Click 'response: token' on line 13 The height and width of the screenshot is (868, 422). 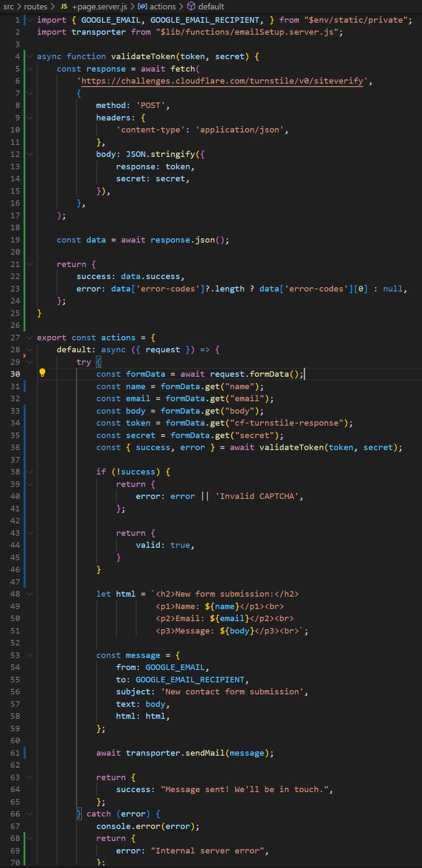coord(153,166)
